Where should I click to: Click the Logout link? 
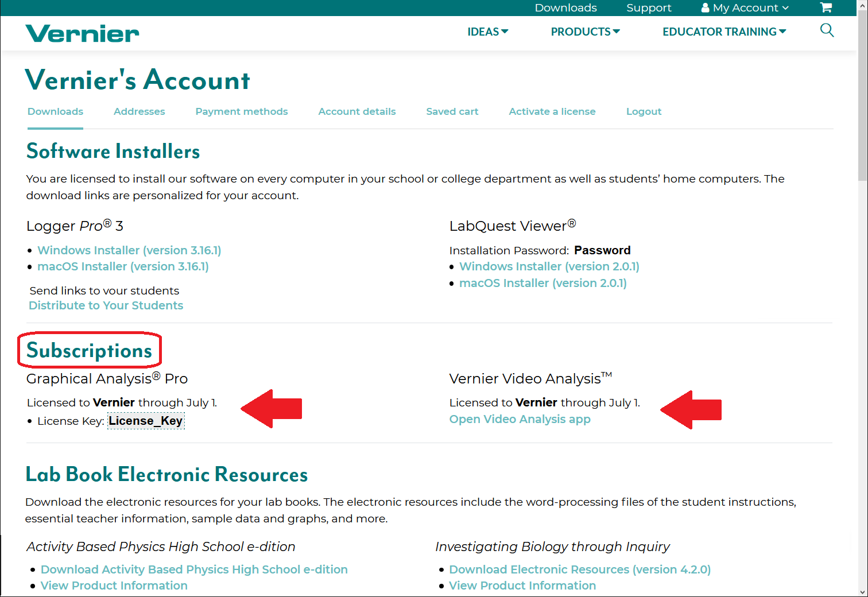(x=644, y=111)
